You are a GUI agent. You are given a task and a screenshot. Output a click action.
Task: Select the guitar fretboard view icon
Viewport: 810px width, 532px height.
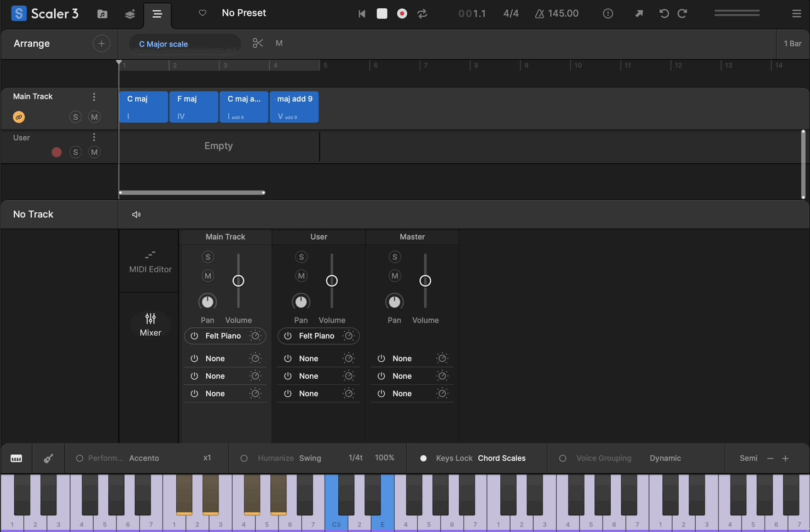pos(49,459)
